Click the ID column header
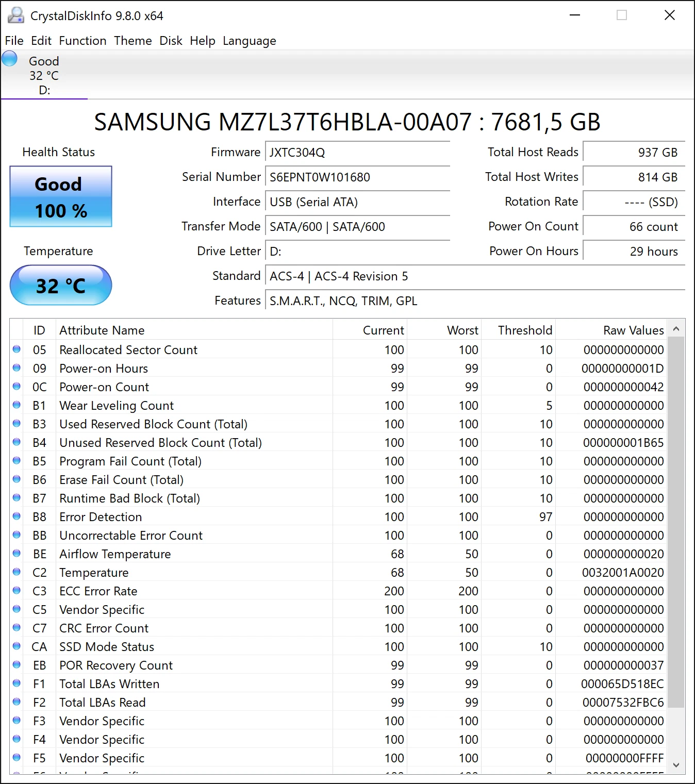Image resolution: width=695 pixels, height=784 pixels. pos(40,330)
